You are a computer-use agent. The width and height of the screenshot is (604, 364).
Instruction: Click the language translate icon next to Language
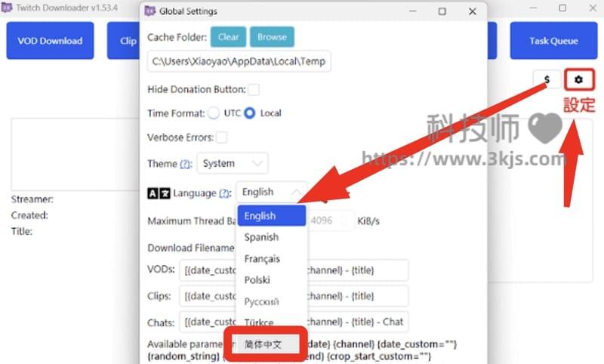tap(159, 193)
